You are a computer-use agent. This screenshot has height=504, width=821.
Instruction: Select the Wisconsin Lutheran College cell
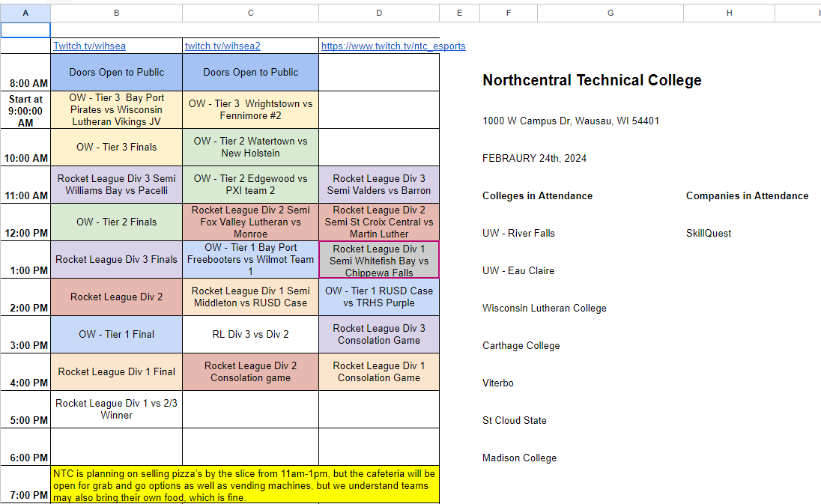(545, 309)
